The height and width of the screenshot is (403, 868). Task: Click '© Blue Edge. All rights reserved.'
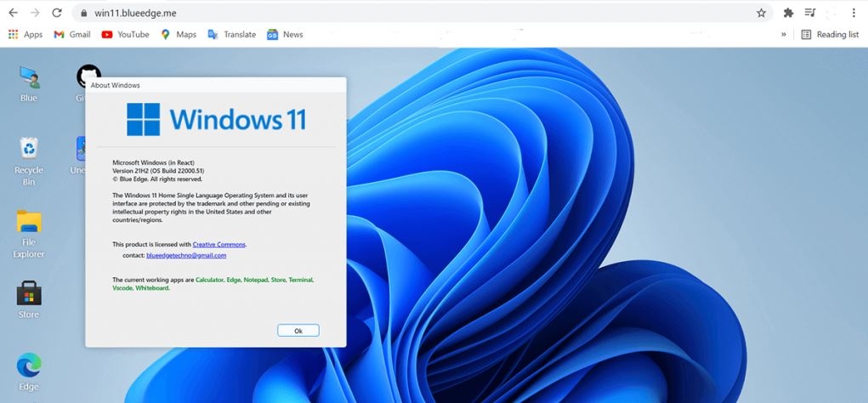(x=157, y=179)
